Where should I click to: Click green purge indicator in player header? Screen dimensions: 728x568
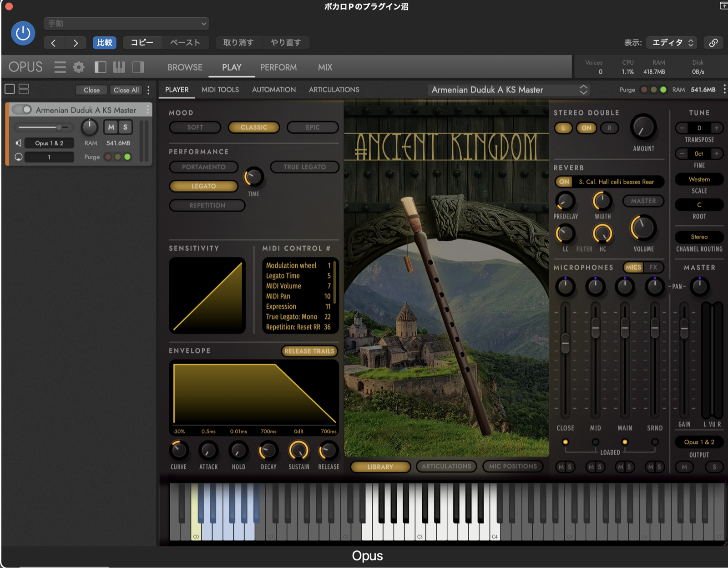663,90
